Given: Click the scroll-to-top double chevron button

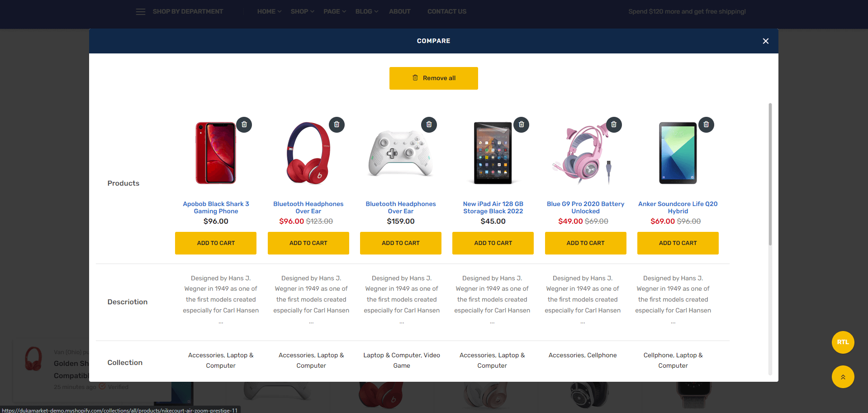Looking at the screenshot, I should (843, 377).
